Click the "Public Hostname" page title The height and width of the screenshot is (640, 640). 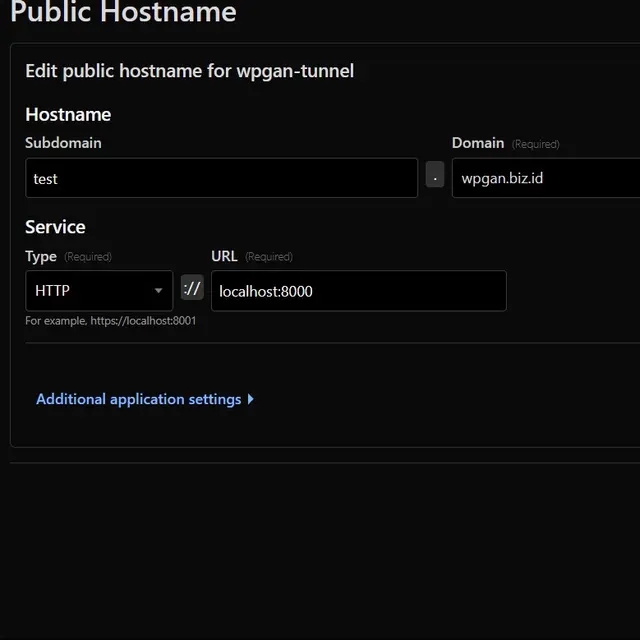[x=123, y=13]
